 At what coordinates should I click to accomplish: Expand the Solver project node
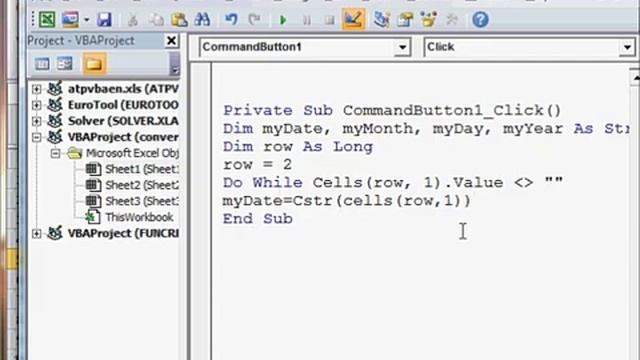point(36,121)
